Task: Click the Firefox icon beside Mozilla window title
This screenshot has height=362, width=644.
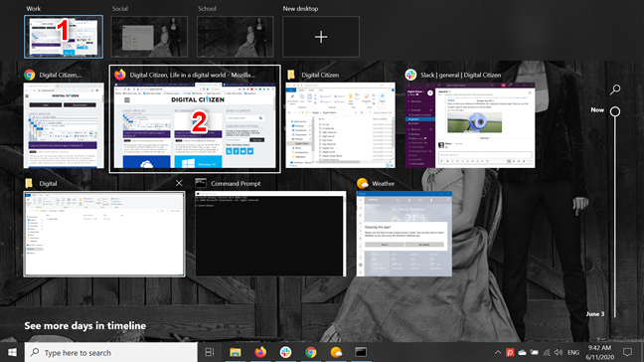Action: tap(120, 75)
